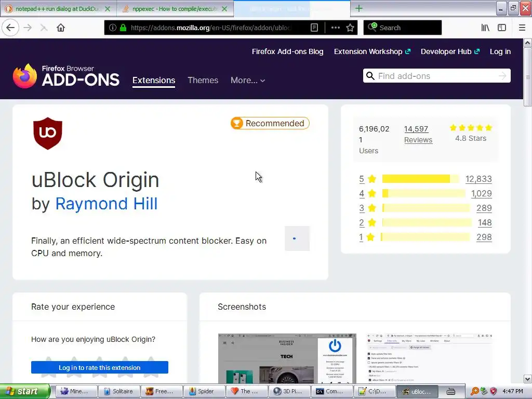Click the keyboard icon in the taskbar
532x399 pixels.
point(450,392)
